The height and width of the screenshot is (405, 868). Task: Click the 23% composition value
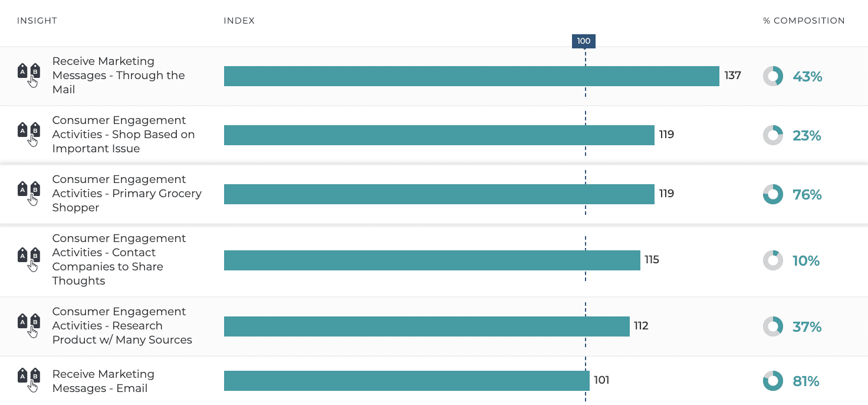(807, 136)
